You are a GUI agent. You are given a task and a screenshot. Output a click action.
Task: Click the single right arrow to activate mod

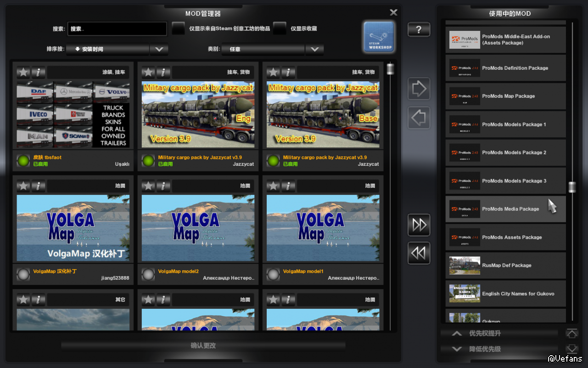click(x=419, y=89)
